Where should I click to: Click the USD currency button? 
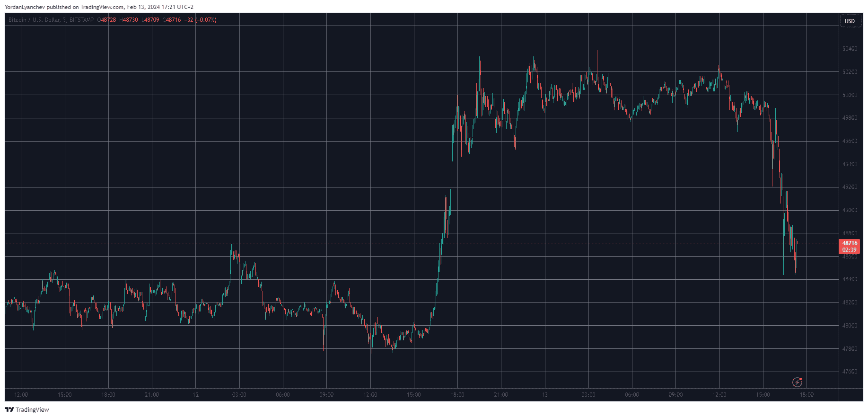tap(850, 21)
